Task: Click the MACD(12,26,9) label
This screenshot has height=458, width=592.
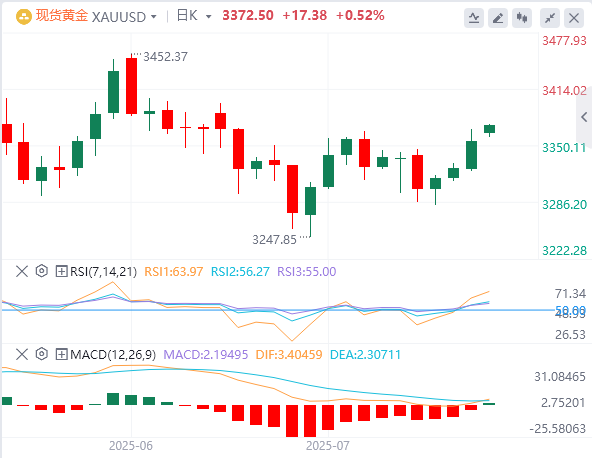Action: pyautogui.click(x=113, y=355)
